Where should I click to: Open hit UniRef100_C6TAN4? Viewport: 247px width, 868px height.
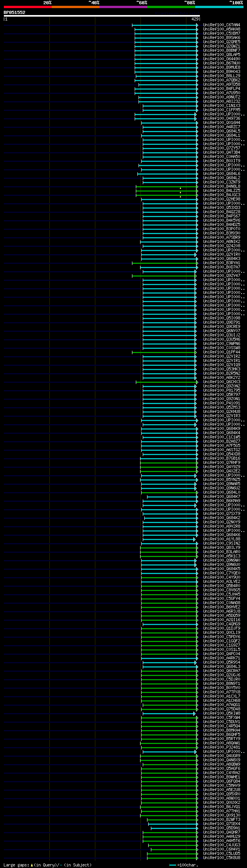(222, 25)
